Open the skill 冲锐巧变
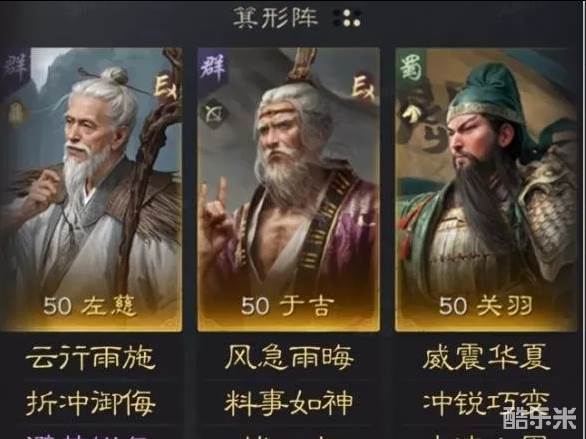The width and height of the screenshot is (586, 439). tap(486, 403)
